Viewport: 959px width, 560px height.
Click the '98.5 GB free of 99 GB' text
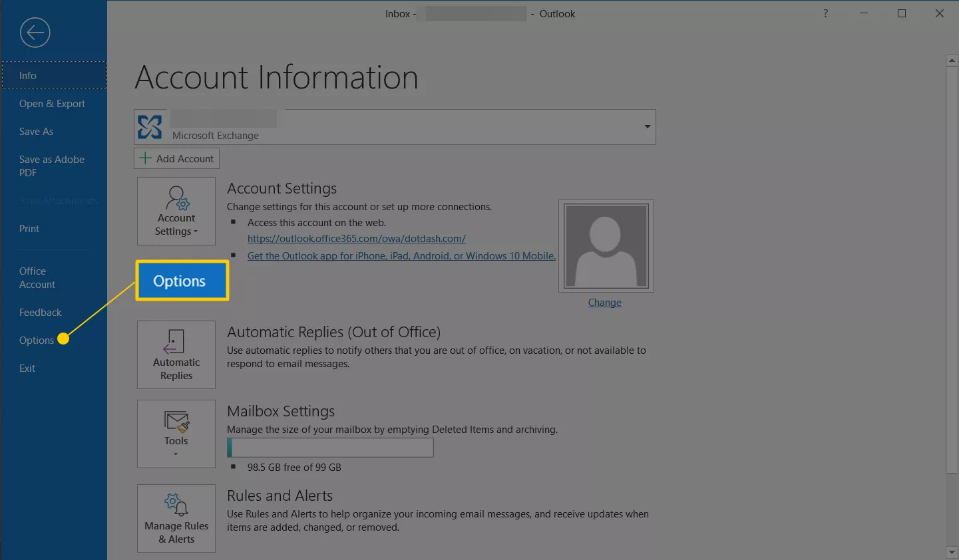click(294, 467)
